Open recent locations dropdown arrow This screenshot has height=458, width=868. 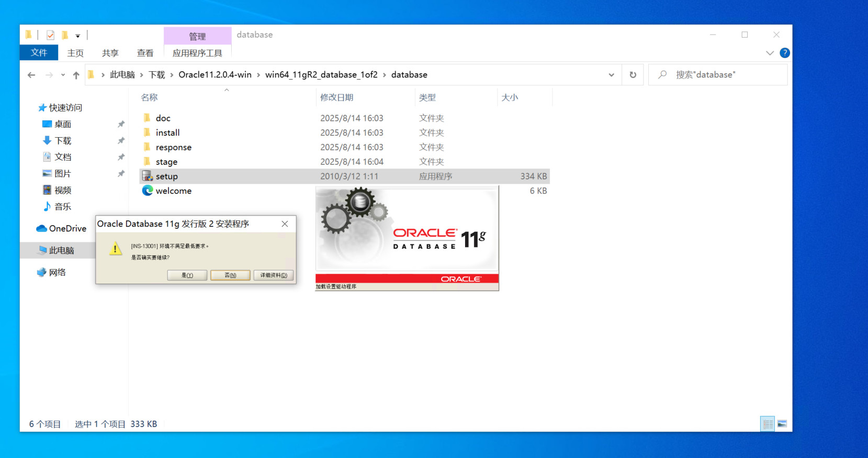point(63,75)
